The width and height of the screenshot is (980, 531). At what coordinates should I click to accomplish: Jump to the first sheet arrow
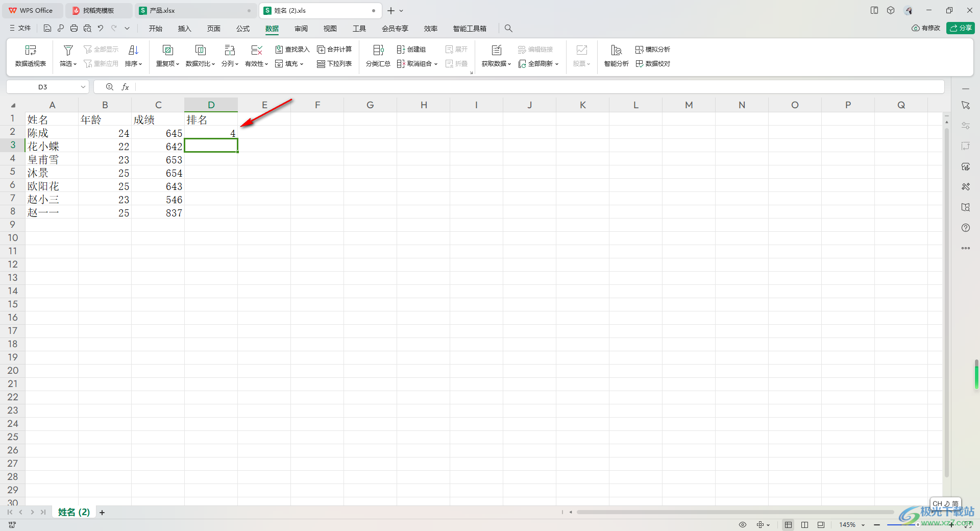point(10,512)
